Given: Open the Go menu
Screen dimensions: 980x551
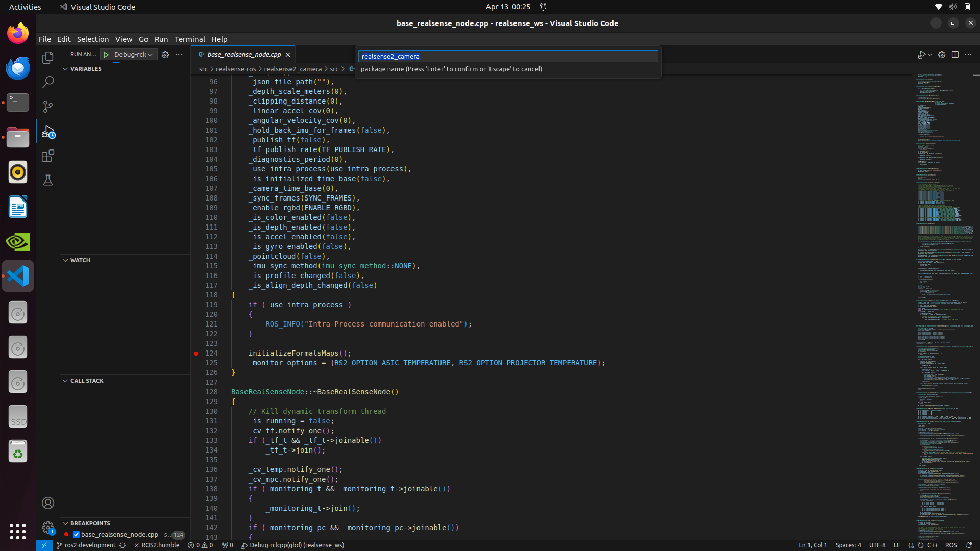Looking at the screenshot, I should click(x=143, y=39).
